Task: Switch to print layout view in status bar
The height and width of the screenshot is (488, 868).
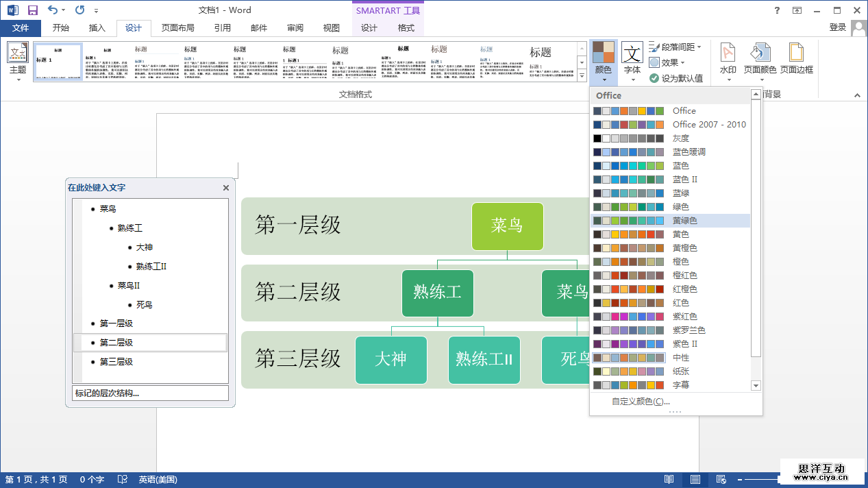Action: (695, 480)
